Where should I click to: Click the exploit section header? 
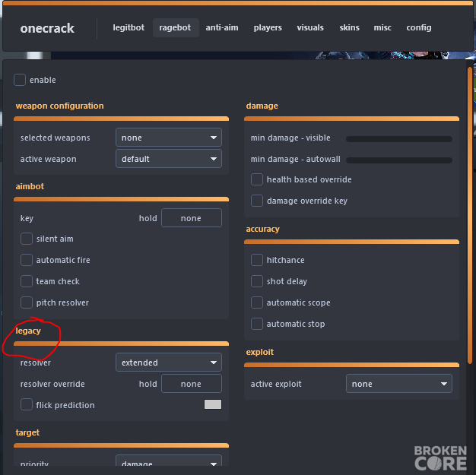pyautogui.click(x=260, y=352)
